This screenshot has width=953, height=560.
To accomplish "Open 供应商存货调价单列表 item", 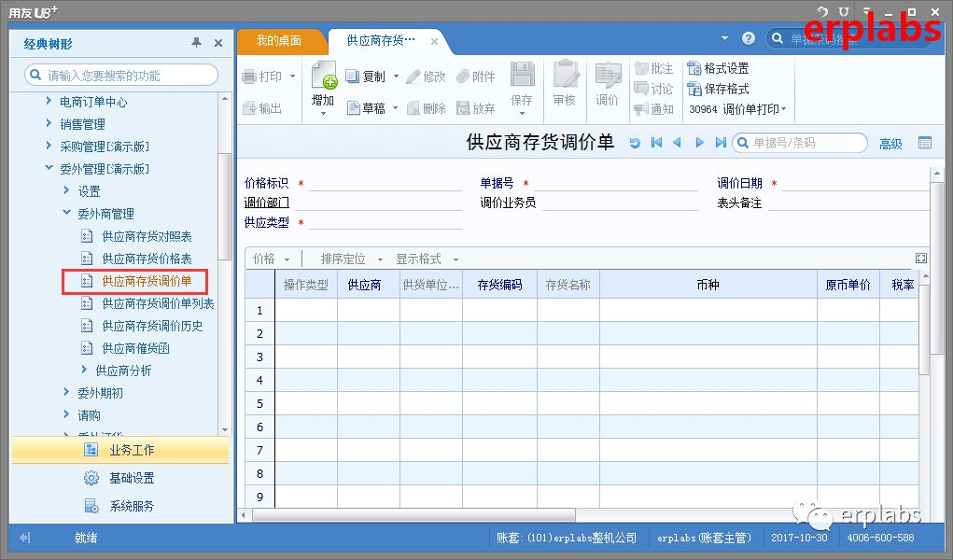I will (158, 303).
